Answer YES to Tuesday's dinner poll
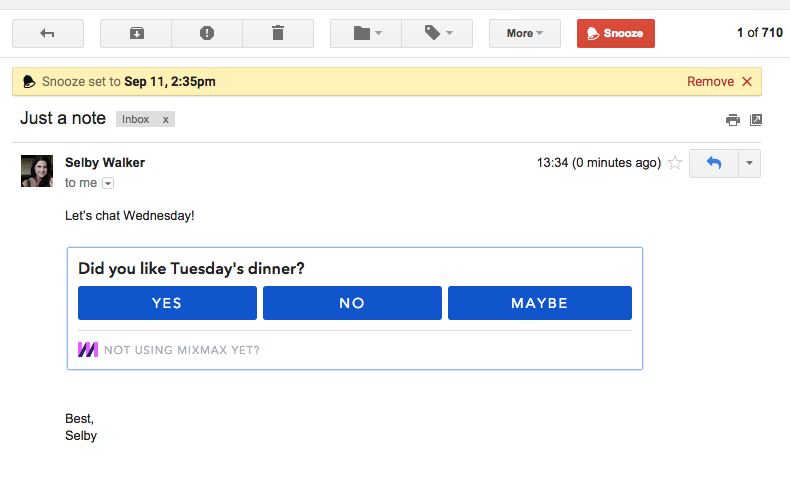Image resolution: width=790 pixels, height=481 pixels. (167, 303)
